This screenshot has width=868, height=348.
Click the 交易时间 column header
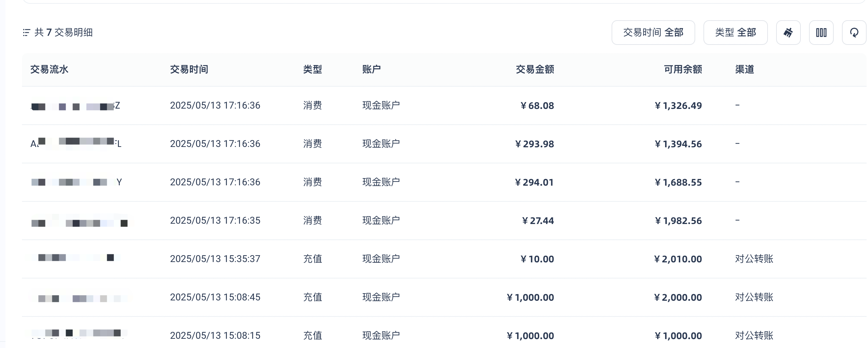[189, 70]
